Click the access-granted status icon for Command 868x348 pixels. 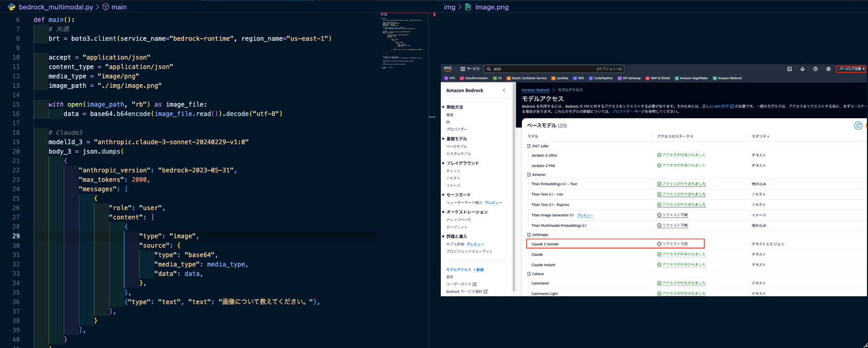659,283
